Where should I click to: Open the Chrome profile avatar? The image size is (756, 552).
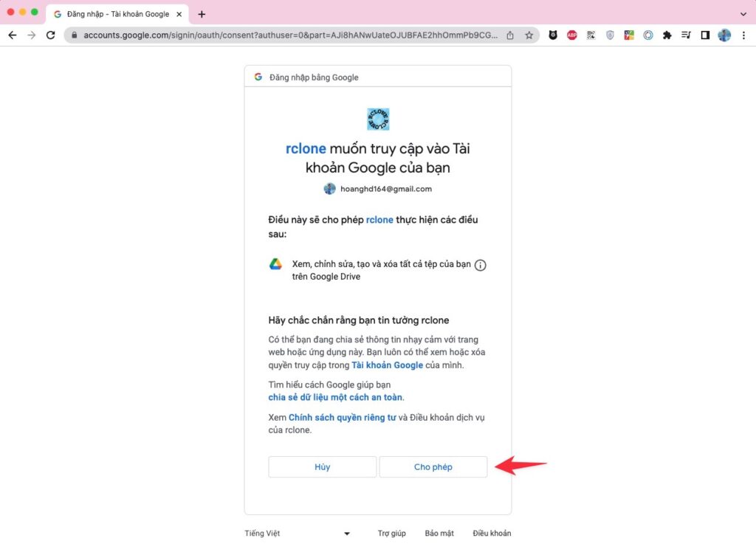pos(724,35)
